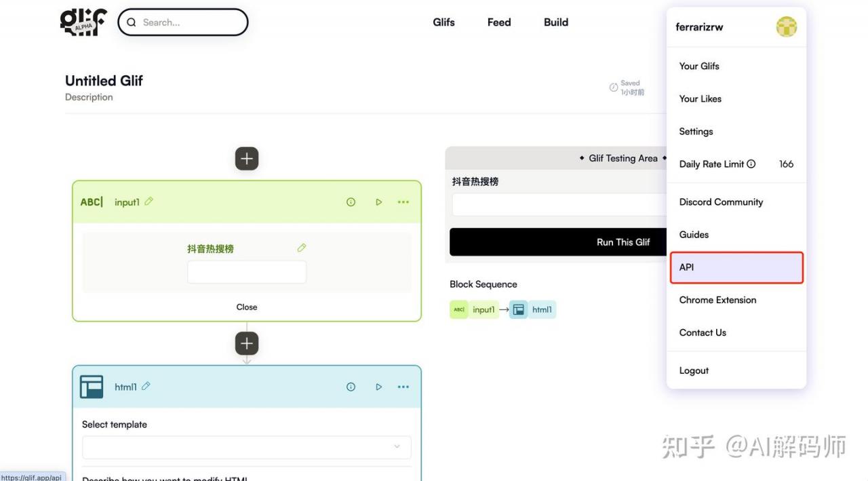Click the Search input field
Image resolution: width=868 pixels, height=481 pixels.
coord(183,22)
